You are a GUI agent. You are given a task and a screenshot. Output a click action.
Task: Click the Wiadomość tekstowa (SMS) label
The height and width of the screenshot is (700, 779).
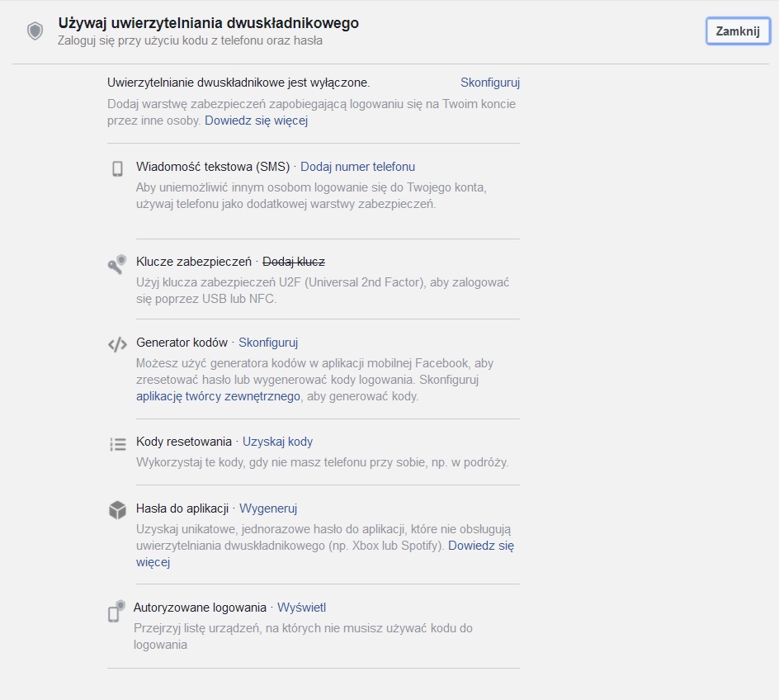tap(213, 167)
